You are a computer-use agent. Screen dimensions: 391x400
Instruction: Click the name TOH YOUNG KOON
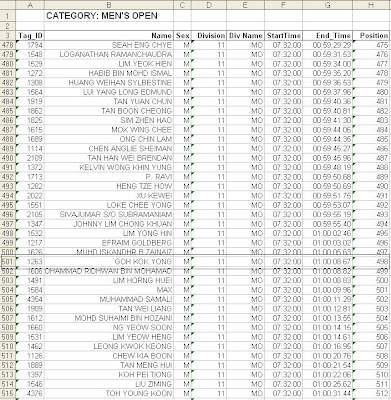[139, 393]
